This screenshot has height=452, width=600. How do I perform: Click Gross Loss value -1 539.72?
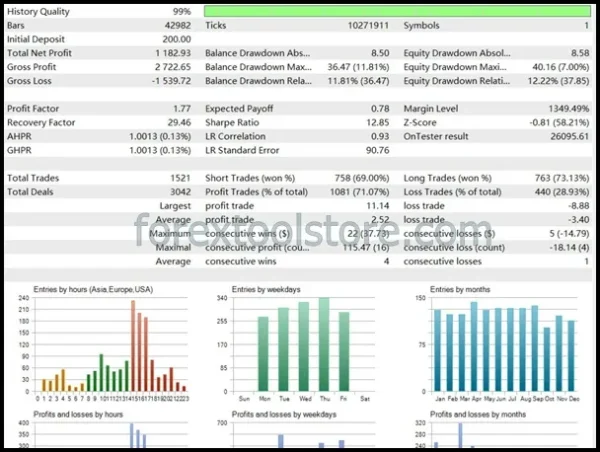tap(171, 81)
